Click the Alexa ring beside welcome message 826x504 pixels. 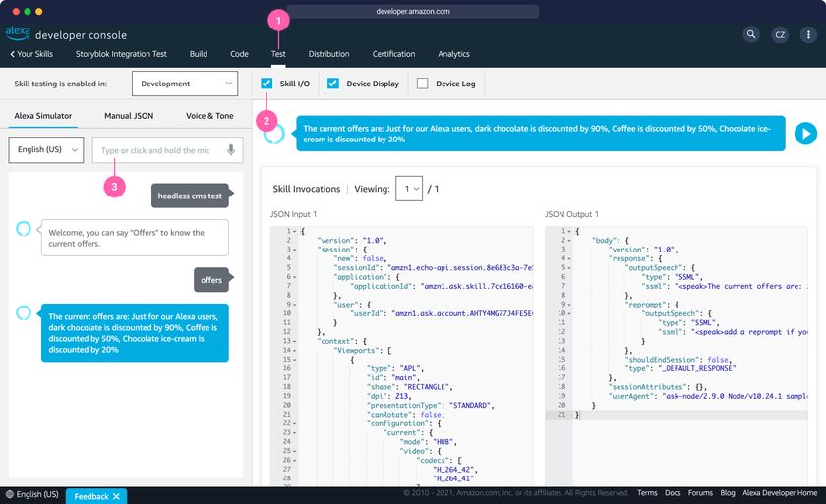click(x=24, y=228)
